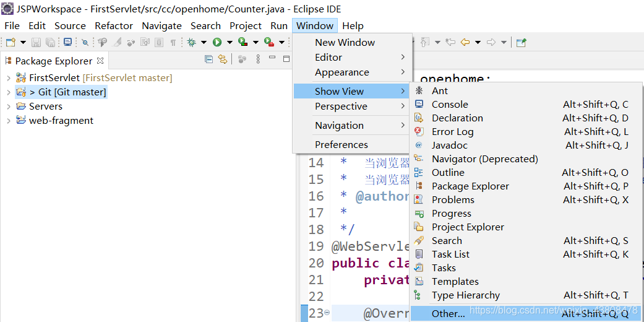Viewport: 644px width, 322px height.
Task: Select the web-fragment project row
Action: [54, 121]
